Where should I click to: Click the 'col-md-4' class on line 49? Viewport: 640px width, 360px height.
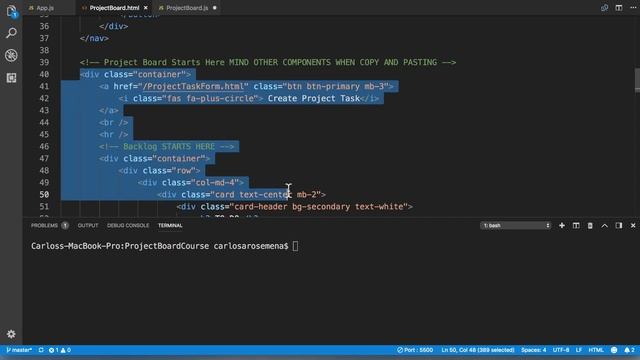217,182
